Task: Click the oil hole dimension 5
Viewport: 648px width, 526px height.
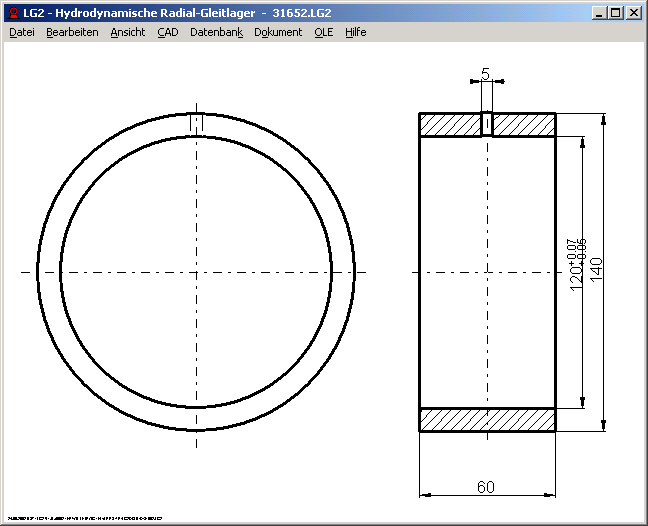Action: 486,74
